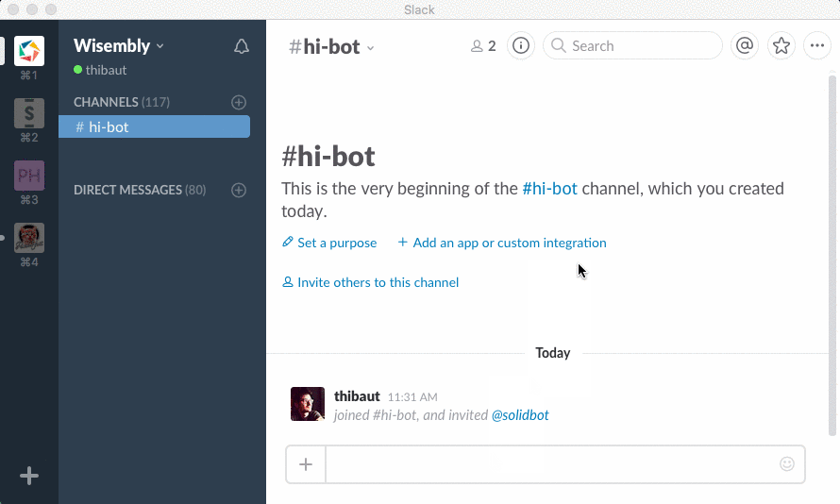Image resolution: width=840 pixels, height=504 pixels.
Task: Select the hi-bot channel in sidebar
Action: (154, 126)
